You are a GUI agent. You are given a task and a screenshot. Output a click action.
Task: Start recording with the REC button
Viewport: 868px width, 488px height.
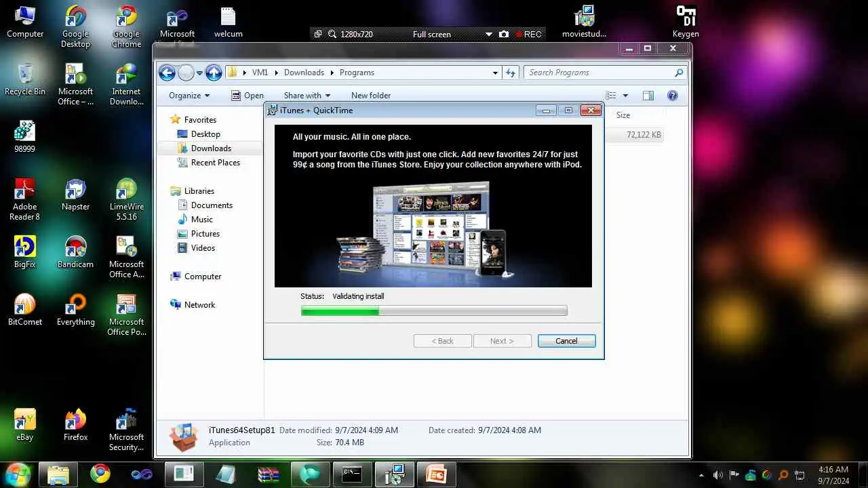pyautogui.click(x=529, y=34)
